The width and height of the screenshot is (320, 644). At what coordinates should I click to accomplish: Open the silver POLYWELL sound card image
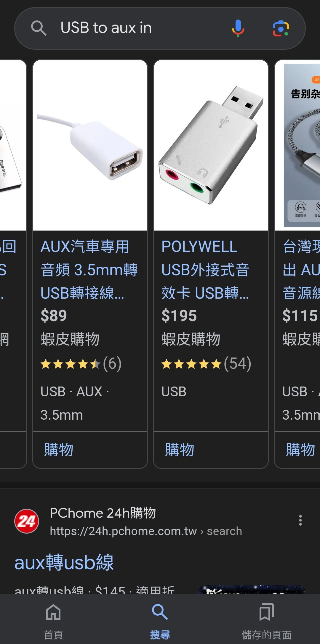pyautogui.click(x=211, y=145)
